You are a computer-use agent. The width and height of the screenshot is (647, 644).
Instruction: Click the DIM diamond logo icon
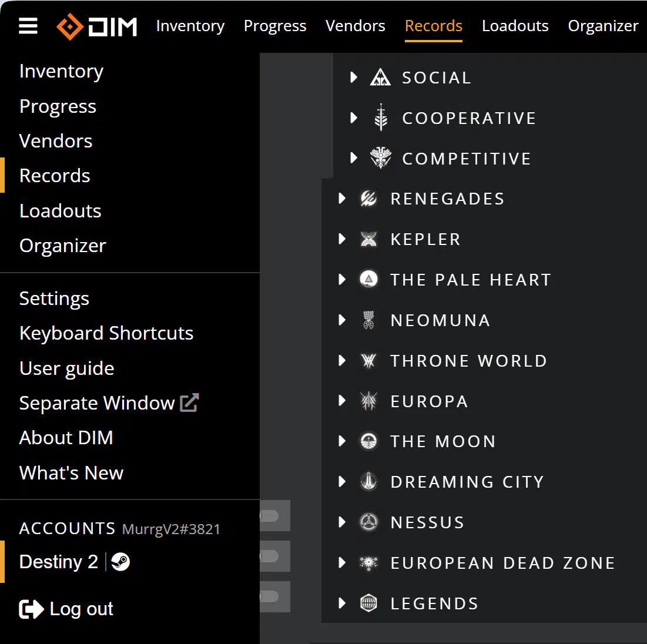(x=70, y=26)
